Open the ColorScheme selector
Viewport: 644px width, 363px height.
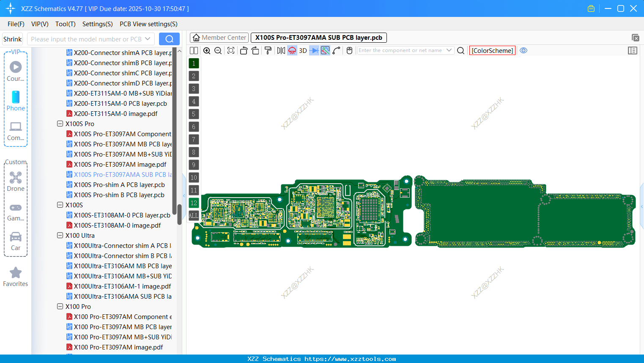tap(492, 50)
